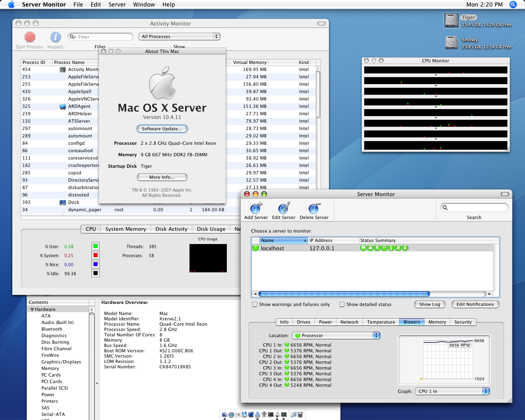Viewport: 525px width, 420px height.
Task: Click the blue % Nice color swatch
Action: click(x=96, y=264)
